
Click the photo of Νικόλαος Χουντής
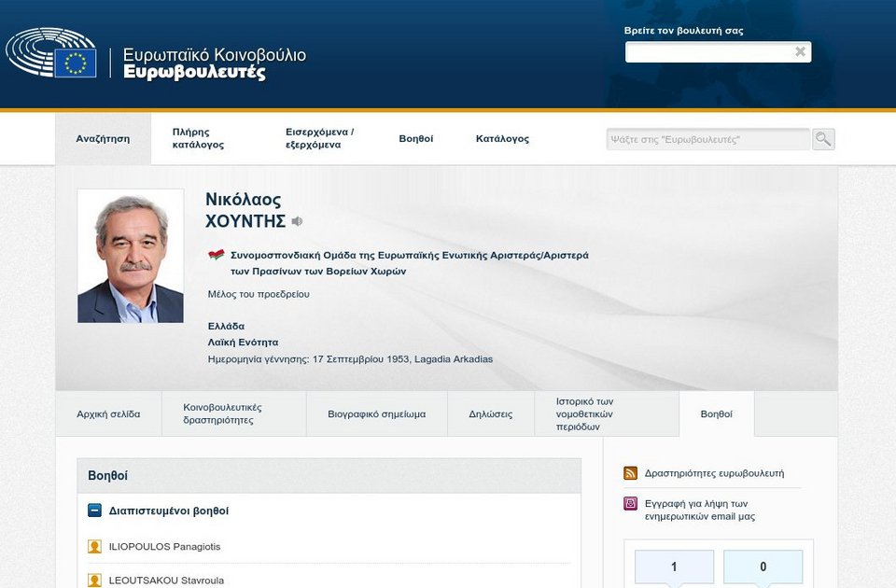tap(131, 256)
